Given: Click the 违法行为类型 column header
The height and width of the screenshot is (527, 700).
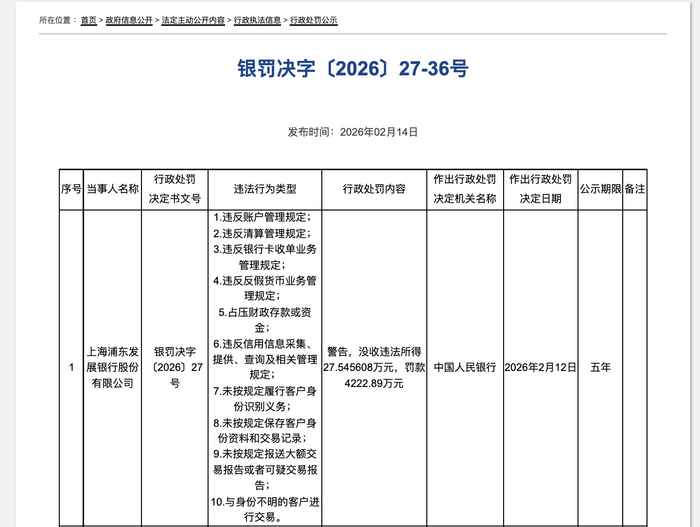Looking at the screenshot, I should tap(265, 189).
